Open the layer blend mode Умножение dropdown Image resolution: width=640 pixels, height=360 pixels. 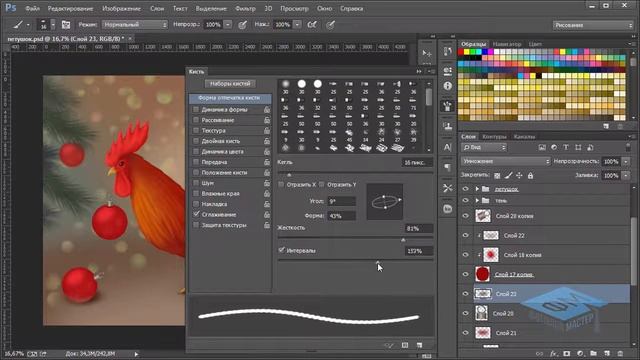point(506,161)
